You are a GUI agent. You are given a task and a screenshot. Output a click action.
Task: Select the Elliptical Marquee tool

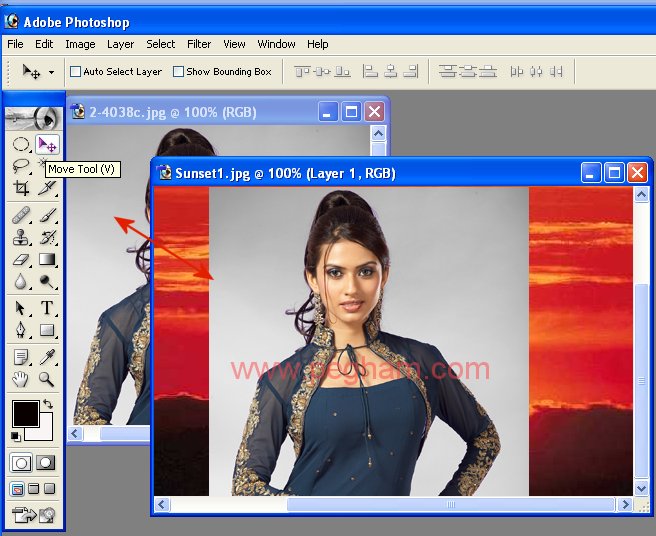21,144
